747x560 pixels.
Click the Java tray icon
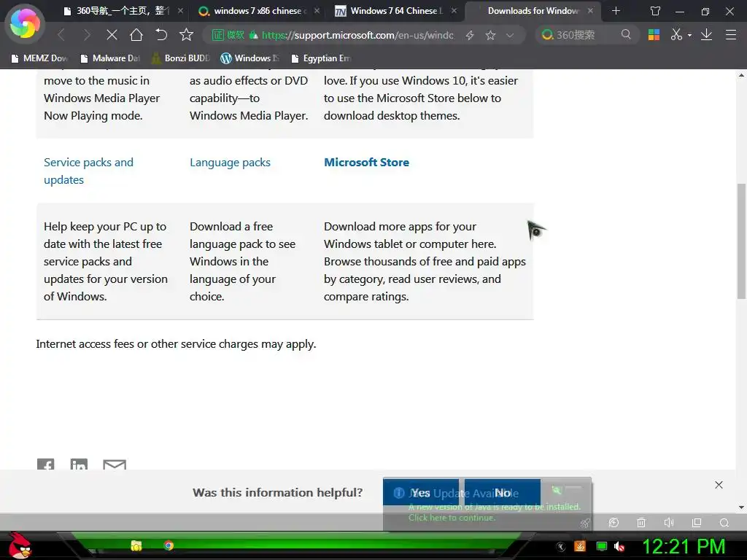580,546
